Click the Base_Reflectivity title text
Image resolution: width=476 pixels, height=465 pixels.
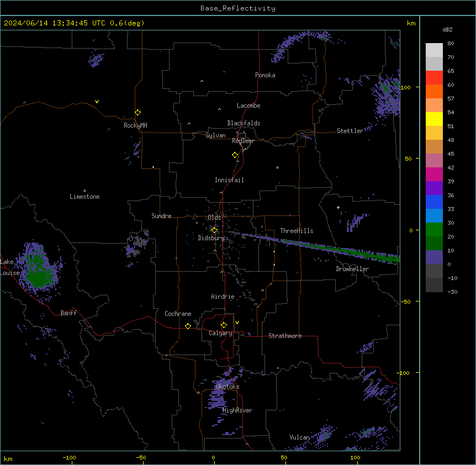coord(238,8)
